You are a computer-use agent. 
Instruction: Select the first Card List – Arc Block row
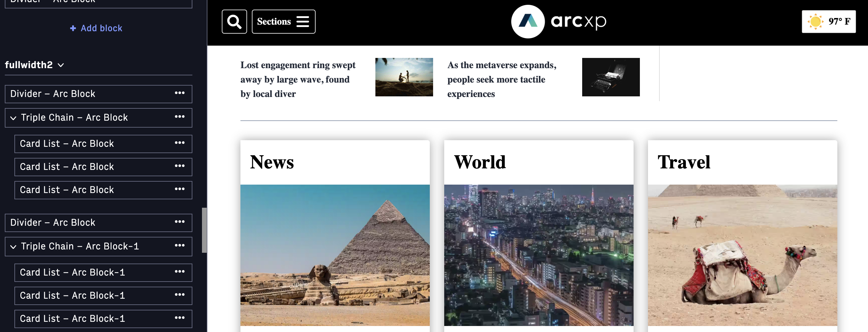pyautogui.click(x=103, y=143)
